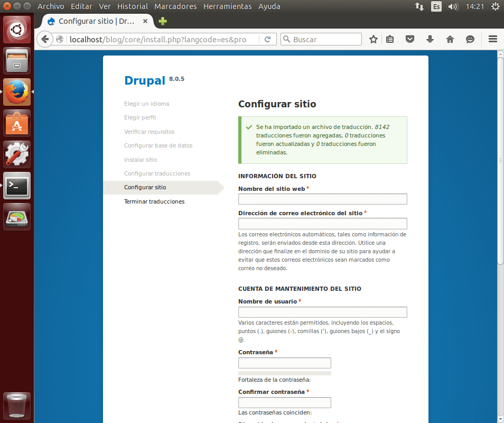Screen dimensions: 504x423
Task: Click INFORMACIÓN DEL SITIO section heading
Action: 277,176
